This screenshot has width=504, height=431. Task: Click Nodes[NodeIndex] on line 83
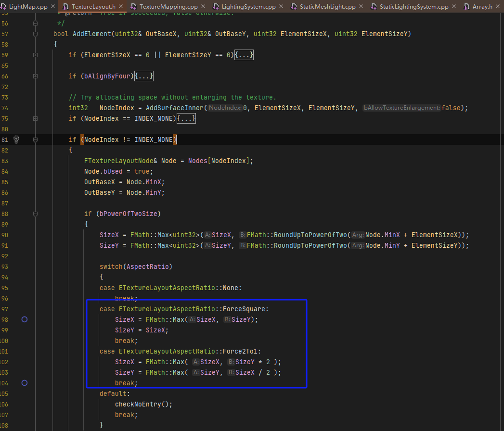tap(219, 161)
